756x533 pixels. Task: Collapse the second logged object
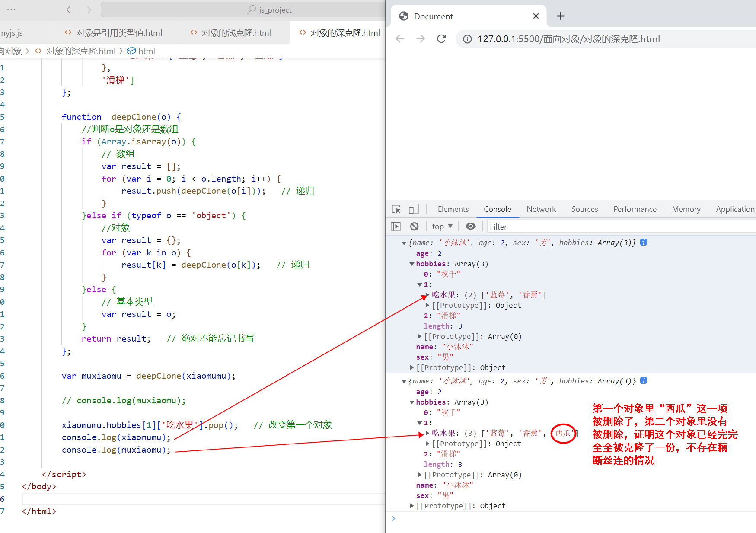click(x=404, y=381)
